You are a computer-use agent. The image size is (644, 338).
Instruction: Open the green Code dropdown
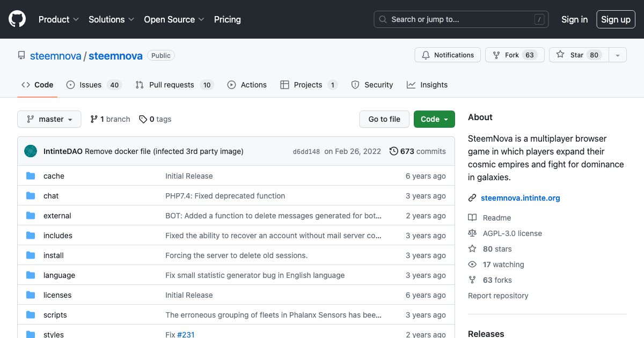434,119
